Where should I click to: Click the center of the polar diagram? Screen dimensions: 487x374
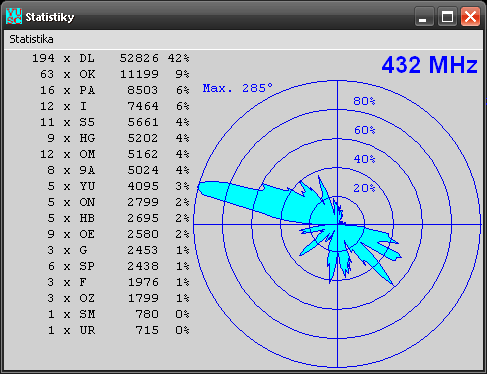tap(337, 225)
